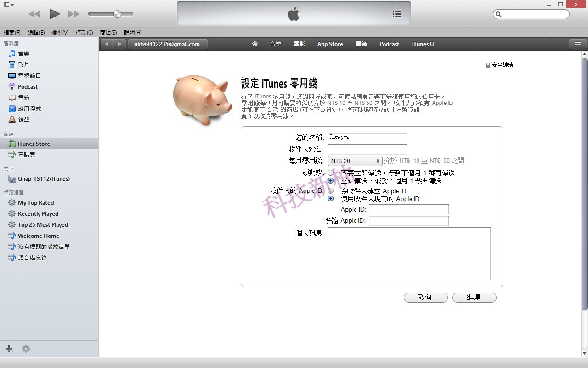Select 影片 in the library sidebar
The width and height of the screenshot is (588, 368).
tap(49, 64)
